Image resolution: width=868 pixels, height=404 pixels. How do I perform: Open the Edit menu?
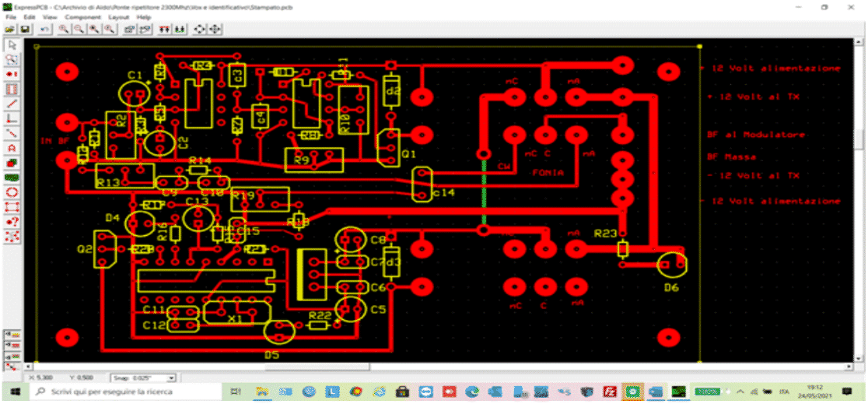tap(30, 17)
